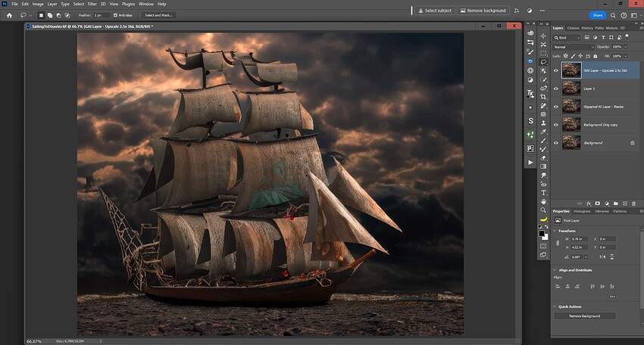Hide Layer 1 visibility eye
This screenshot has height=345, width=644.
[555, 89]
